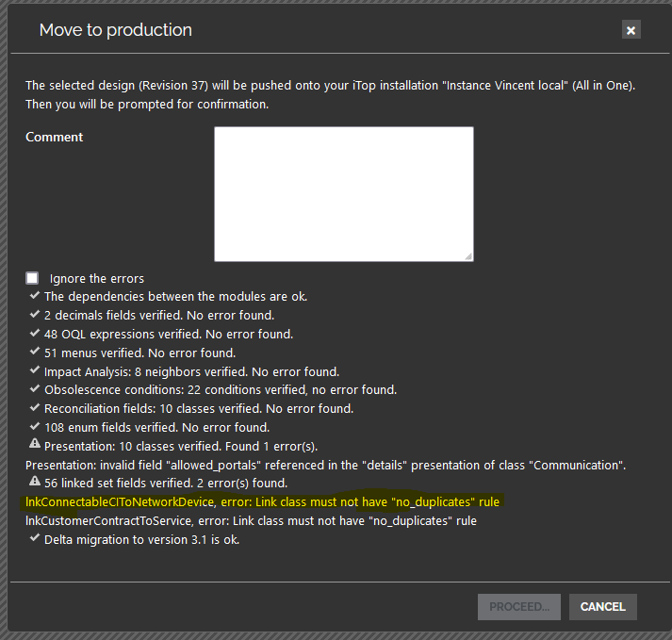
Task: Click checkmark icon beside Obsolescence conditions
Action: [34, 389]
